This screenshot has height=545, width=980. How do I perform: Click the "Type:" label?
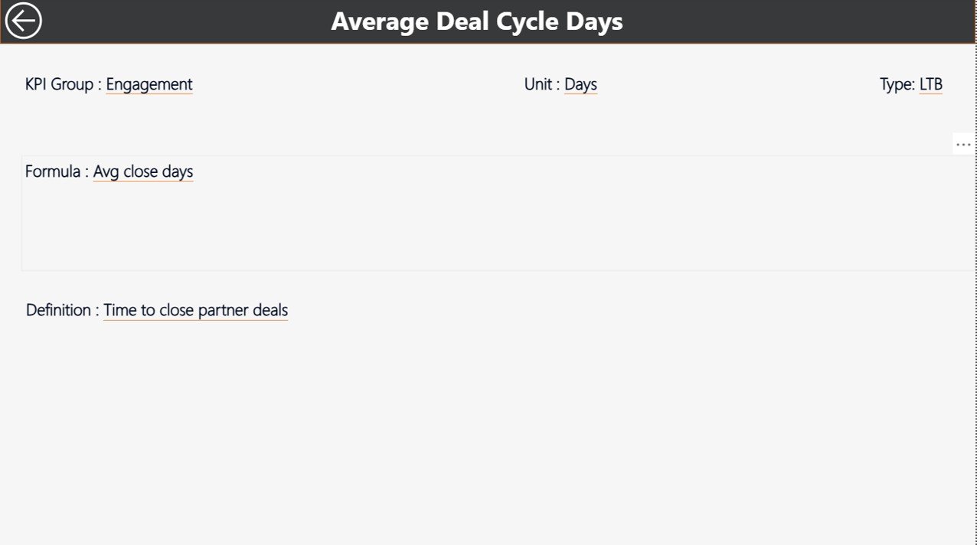click(x=897, y=84)
